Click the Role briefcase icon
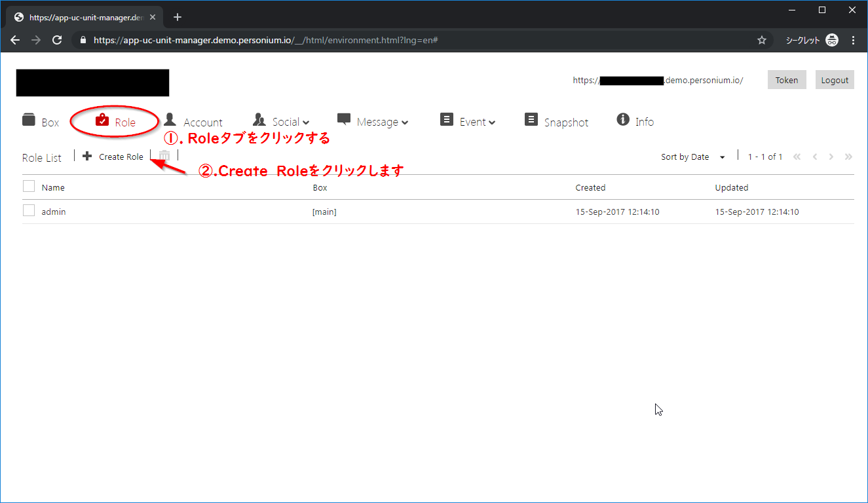This screenshot has width=868, height=503. [x=102, y=120]
